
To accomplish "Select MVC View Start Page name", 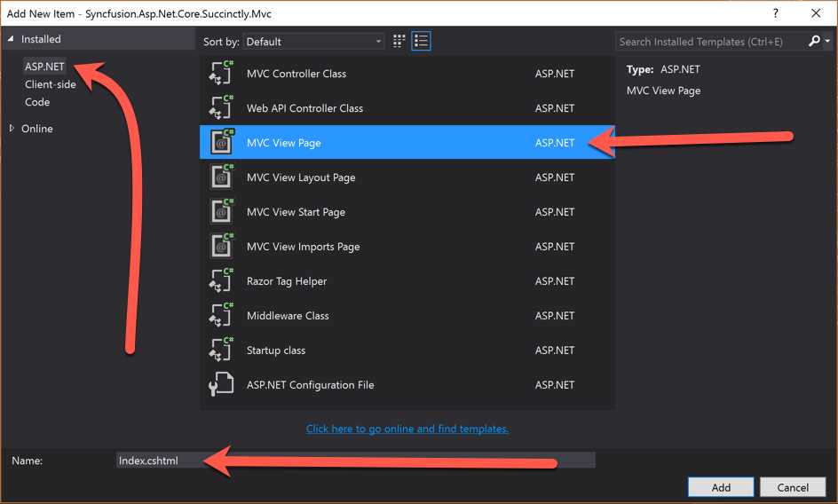I will click(x=296, y=212).
